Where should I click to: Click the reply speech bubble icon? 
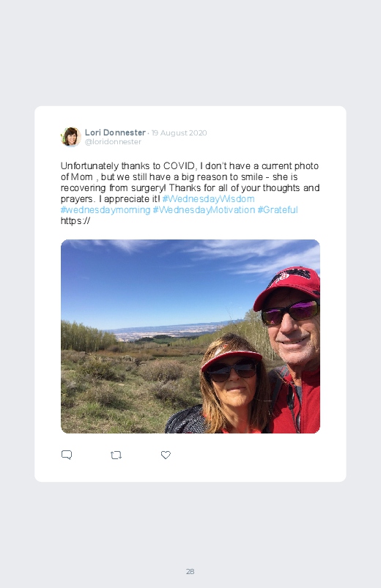pyautogui.click(x=67, y=455)
